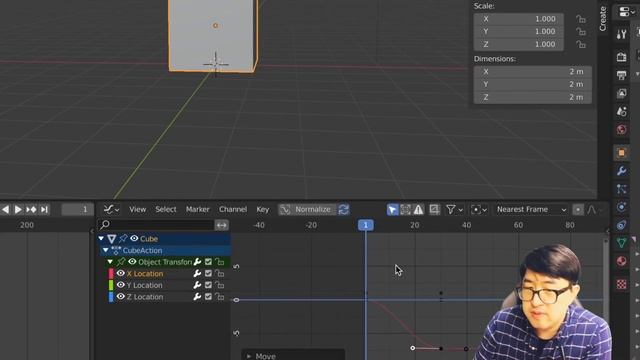The image size is (640, 360).
Task: Switch to the Create sidebar tab
Action: pyautogui.click(x=603, y=18)
